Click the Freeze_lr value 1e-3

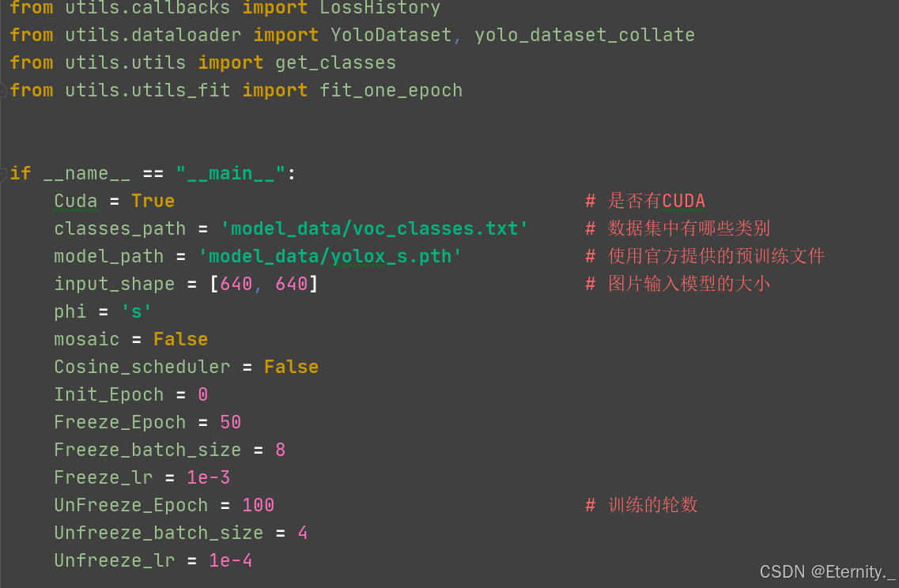click(x=209, y=477)
